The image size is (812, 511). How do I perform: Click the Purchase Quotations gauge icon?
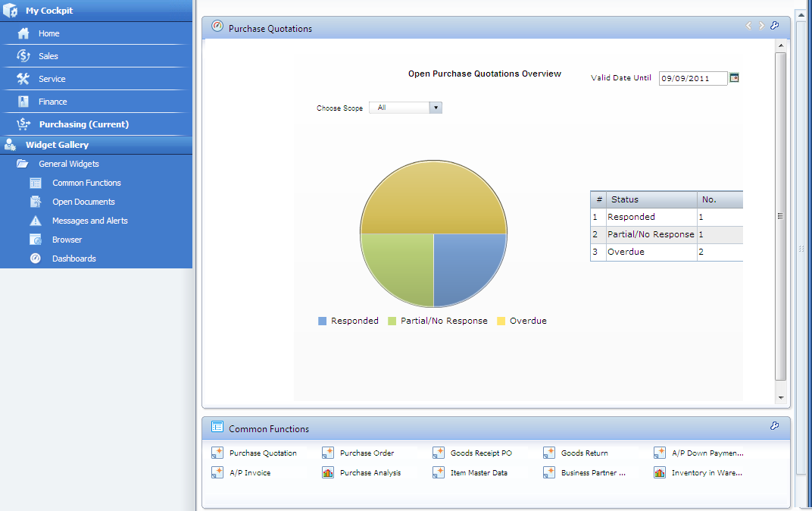click(217, 26)
